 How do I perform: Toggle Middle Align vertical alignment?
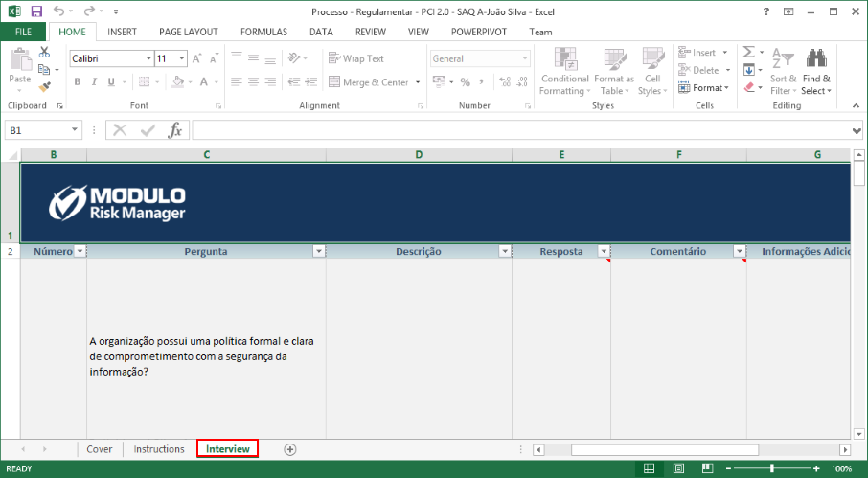tap(253, 57)
